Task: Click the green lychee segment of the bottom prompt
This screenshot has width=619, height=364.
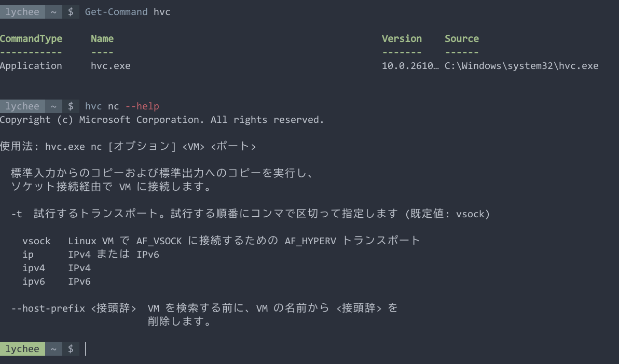Action: point(22,349)
